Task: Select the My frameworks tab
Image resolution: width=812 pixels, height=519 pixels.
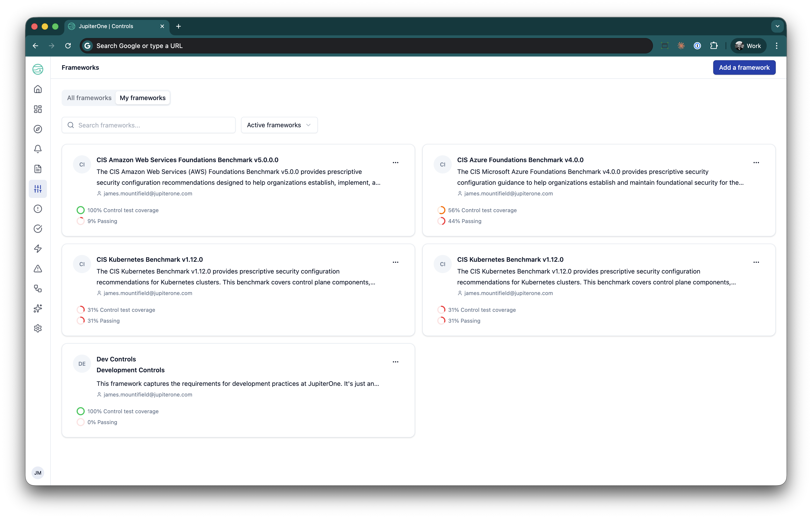Action: (x=142, y=98)
